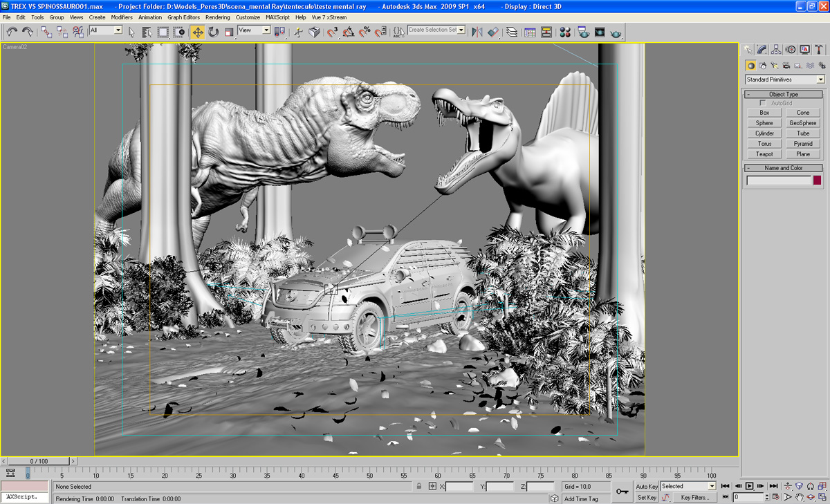Toggle Auto Key animation mode
Screen dimensions: 830x504
pos(647,487)
